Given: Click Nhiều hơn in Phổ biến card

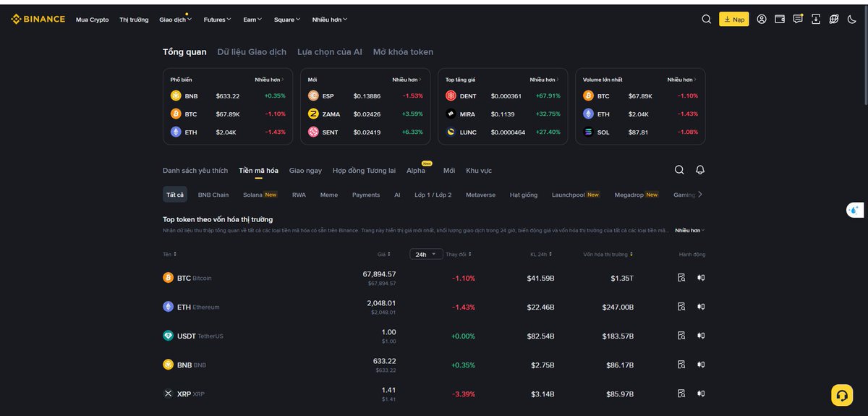Looking at the screenshot, I should tap(269, 80).
